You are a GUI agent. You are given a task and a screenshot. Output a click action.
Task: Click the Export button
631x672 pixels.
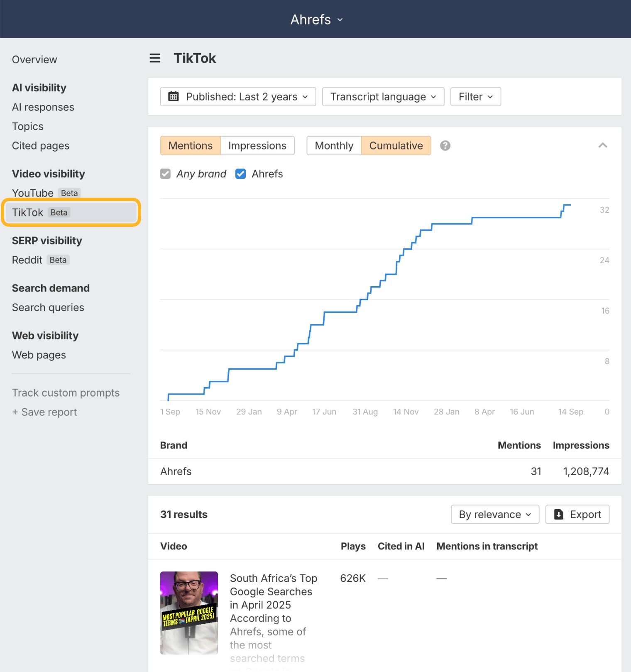577,515
